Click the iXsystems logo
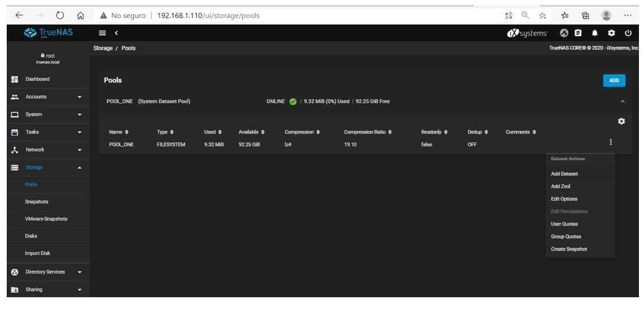Viewport: 644px width, 318px height. (x=527, y=33)
